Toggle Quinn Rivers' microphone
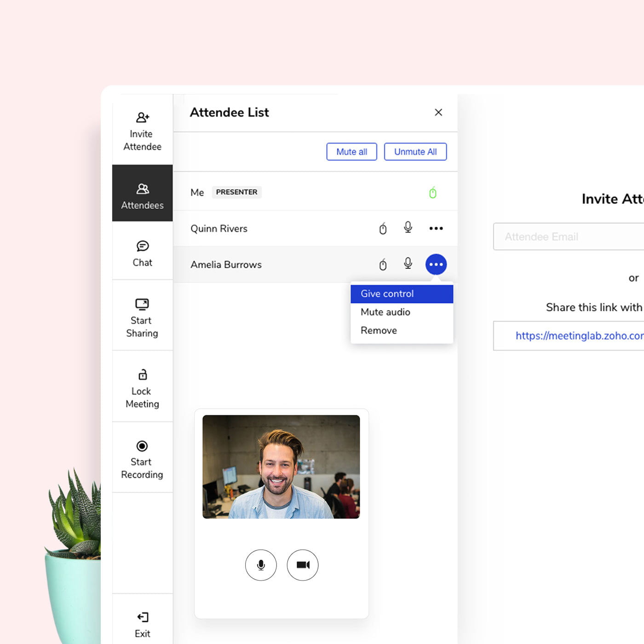Screen dimensions: 644x644 408,227
